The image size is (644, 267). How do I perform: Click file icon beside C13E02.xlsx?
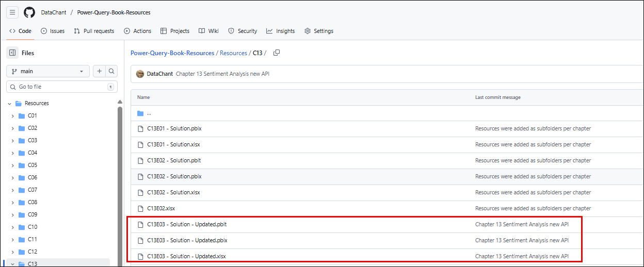[140, 208]
